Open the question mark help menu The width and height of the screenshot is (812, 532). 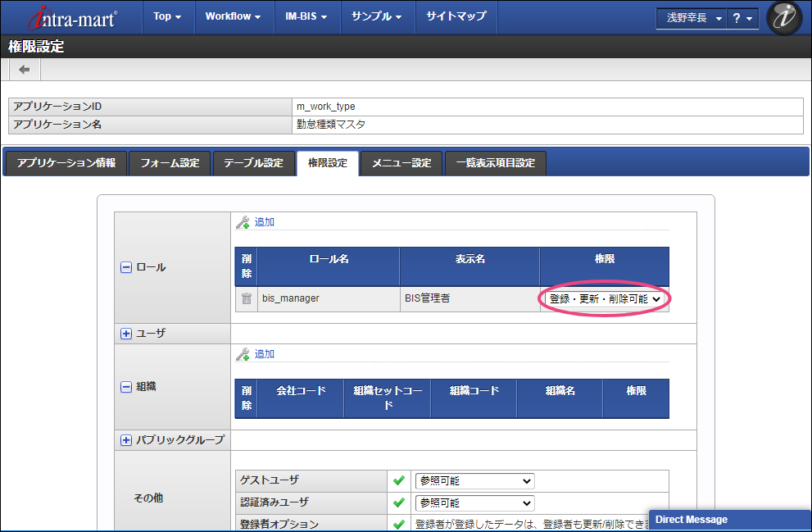point(742,18)
